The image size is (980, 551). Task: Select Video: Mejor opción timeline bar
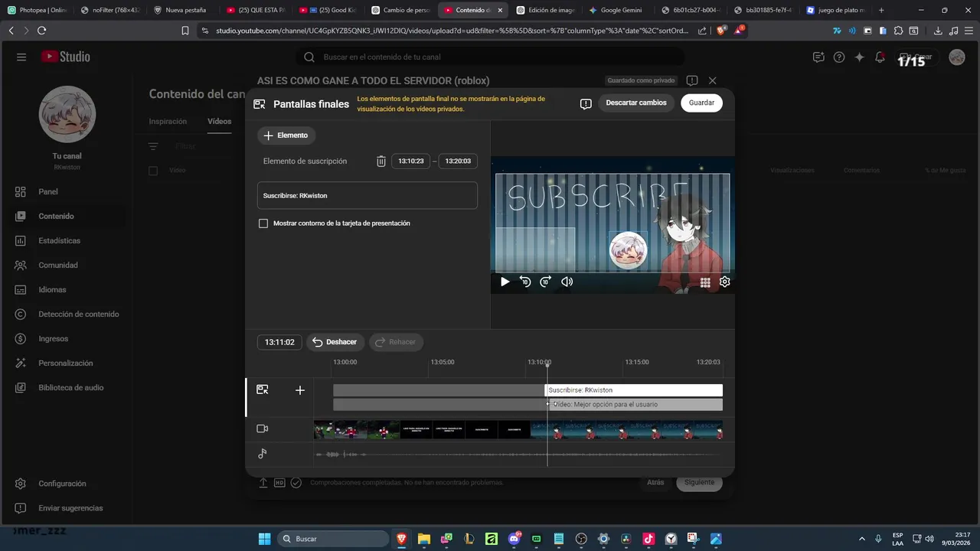635,404
